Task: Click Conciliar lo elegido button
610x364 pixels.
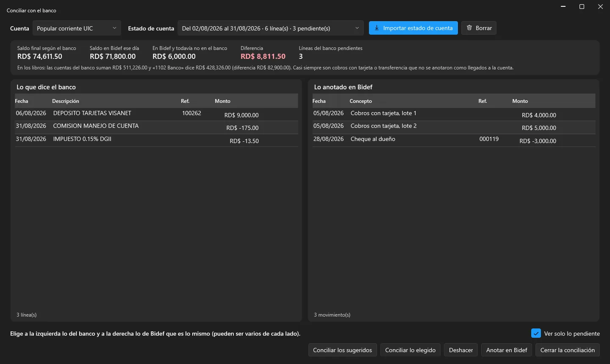Action: 410,350
